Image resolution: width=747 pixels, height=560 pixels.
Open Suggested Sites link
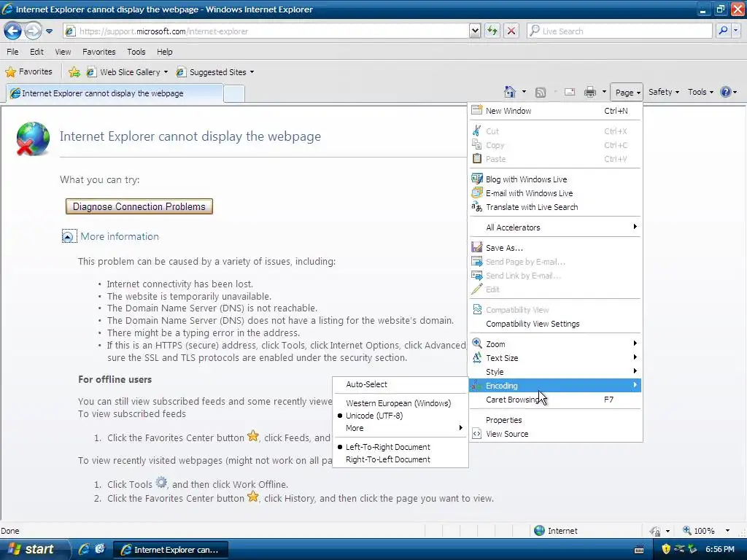pyautogui.click(x=215, y=72)
